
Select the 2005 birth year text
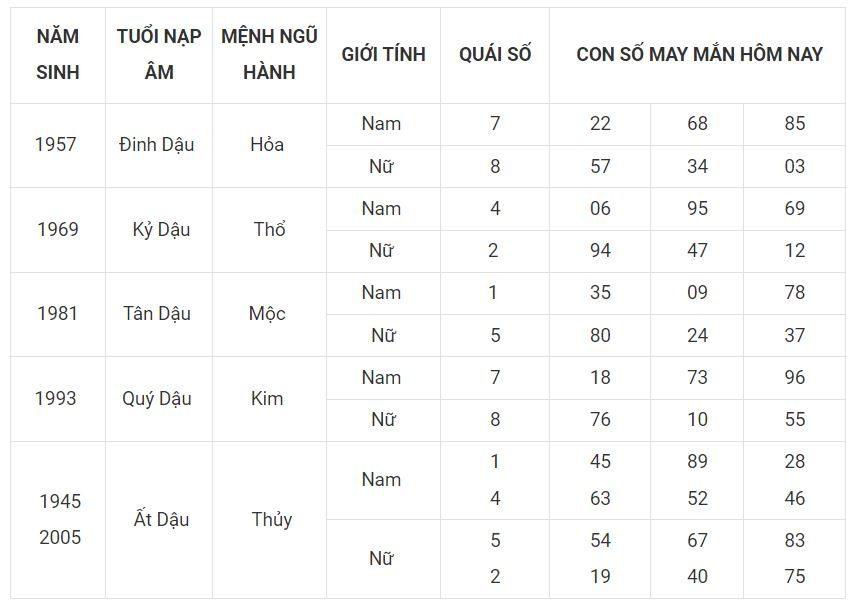60,537
